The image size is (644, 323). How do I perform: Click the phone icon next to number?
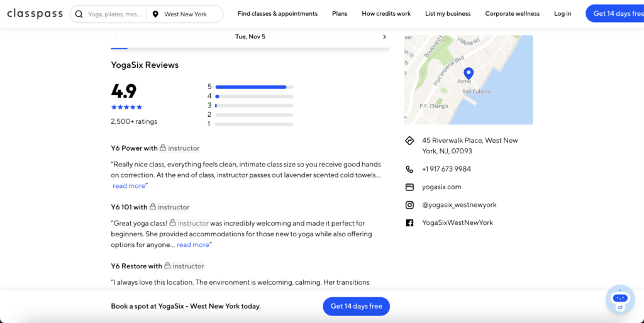point(409,169)
